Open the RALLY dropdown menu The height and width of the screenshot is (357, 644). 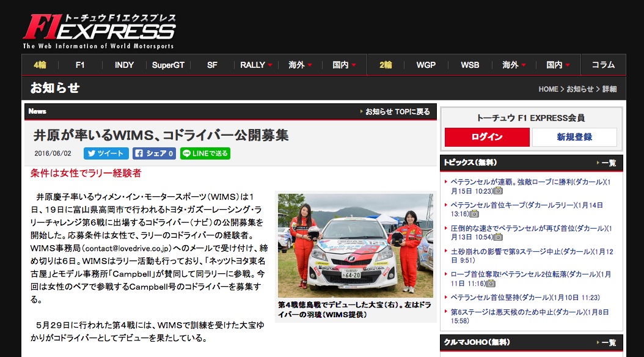(256, 65)
